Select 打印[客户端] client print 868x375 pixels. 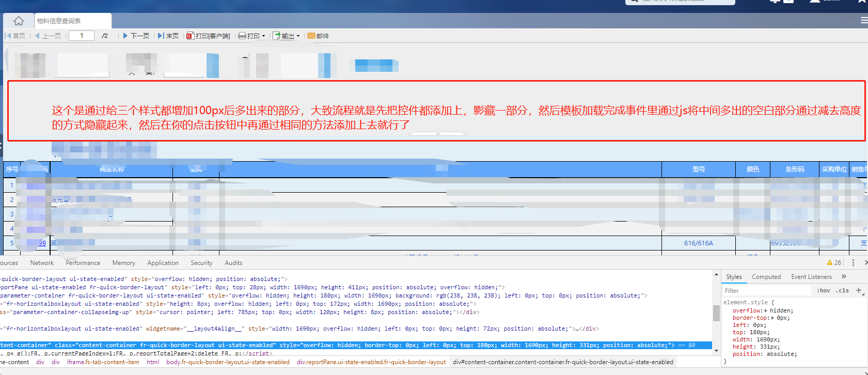208,36
